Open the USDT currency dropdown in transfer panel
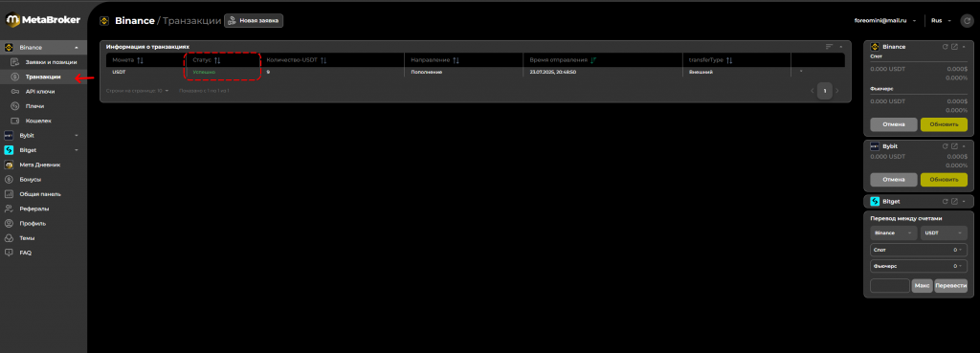980x353 pixels. [x=944, y=233]
